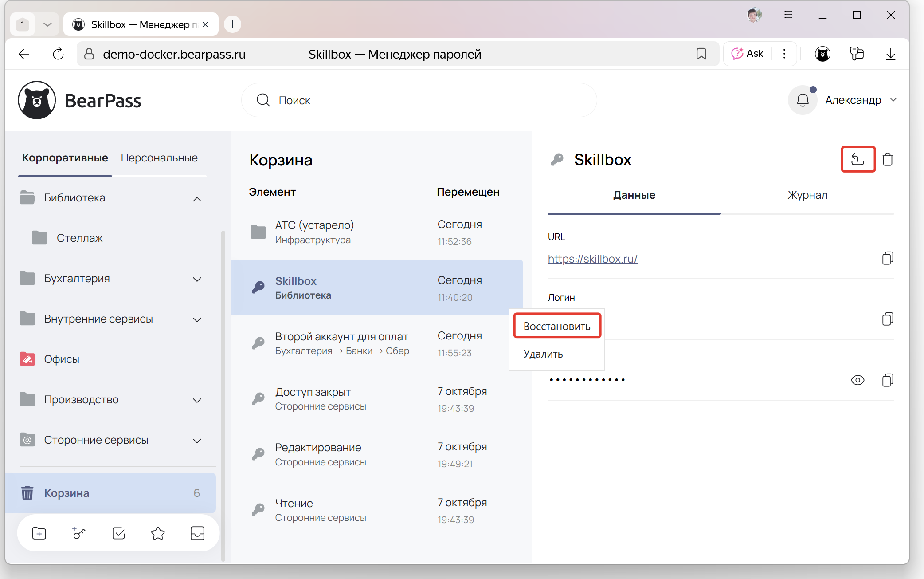Select Восстановить in the context menu

(x=556, y=326)
